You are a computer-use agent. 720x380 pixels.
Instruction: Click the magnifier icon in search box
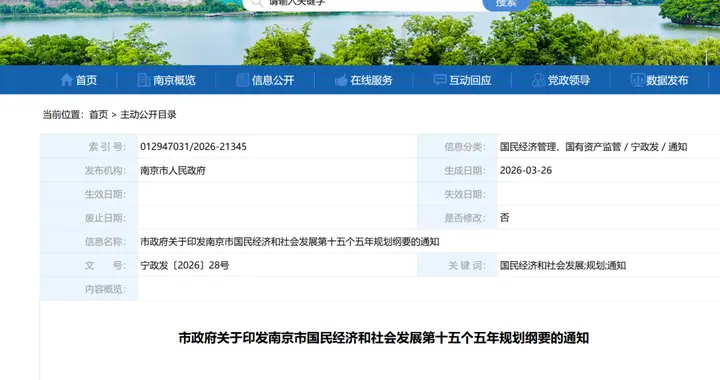pos(257,3)
